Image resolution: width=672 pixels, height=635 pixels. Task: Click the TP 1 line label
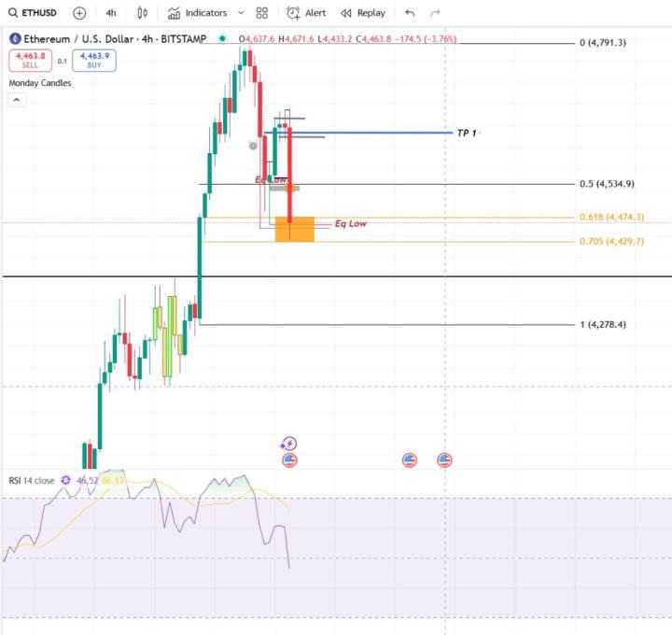pos(468,133)
